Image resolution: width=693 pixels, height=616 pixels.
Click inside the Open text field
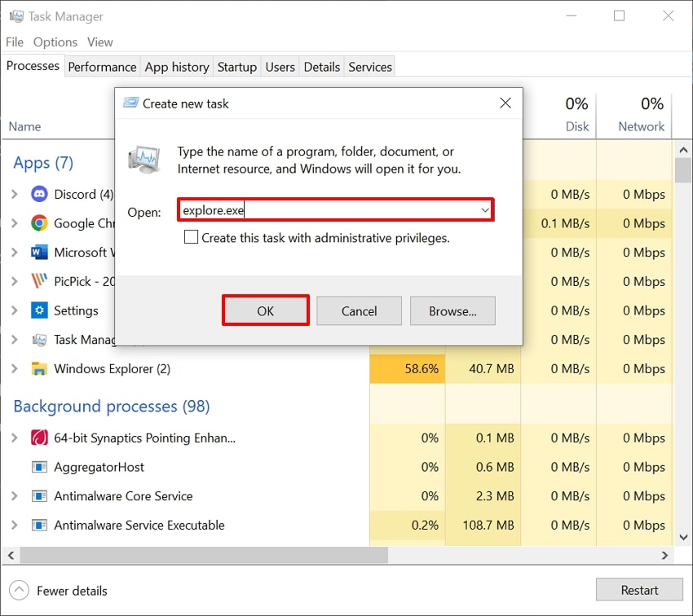[310, 209]
